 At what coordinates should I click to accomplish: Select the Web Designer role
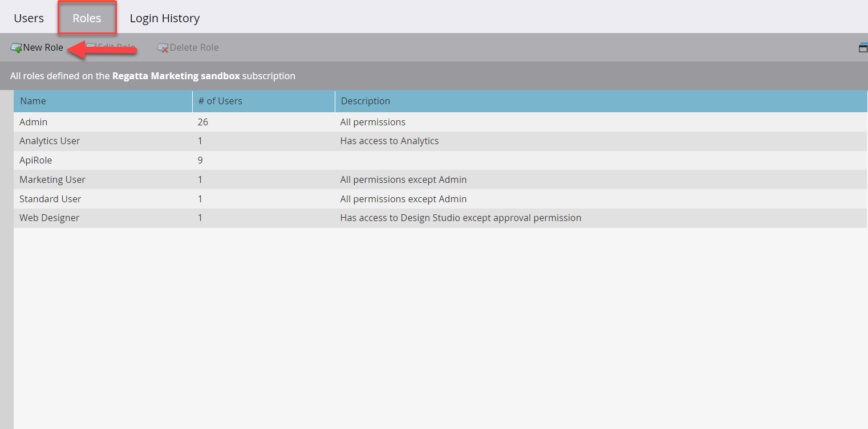click(440, 218)
